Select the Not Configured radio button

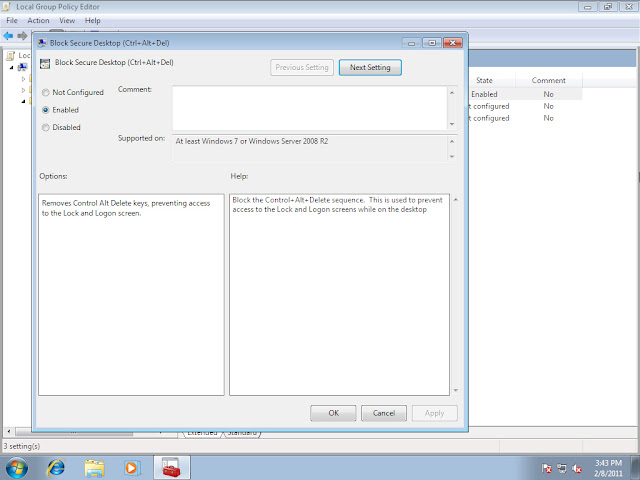point(46,93)
